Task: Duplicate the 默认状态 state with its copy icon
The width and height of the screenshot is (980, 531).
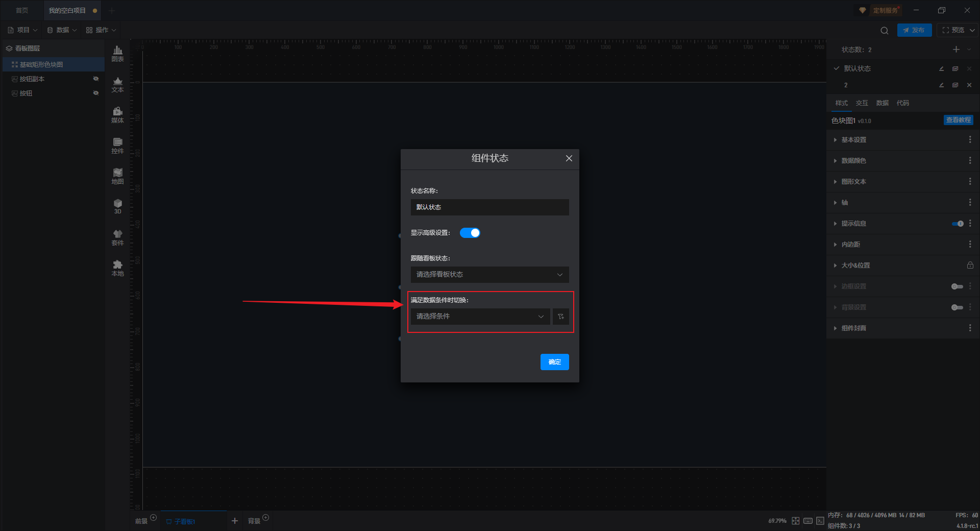Action: [x=955, y=68]
